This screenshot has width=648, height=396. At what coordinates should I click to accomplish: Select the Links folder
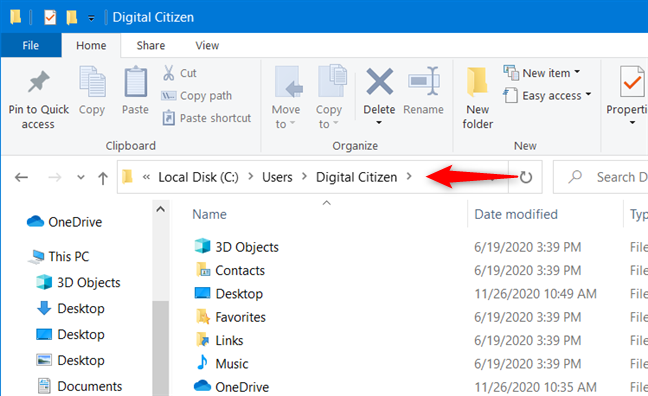point(219,340)
